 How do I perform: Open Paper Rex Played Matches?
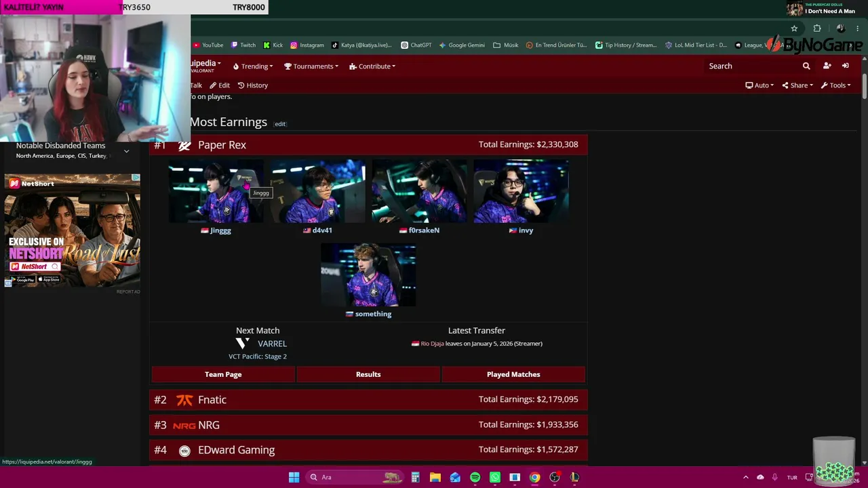[513, 374]
